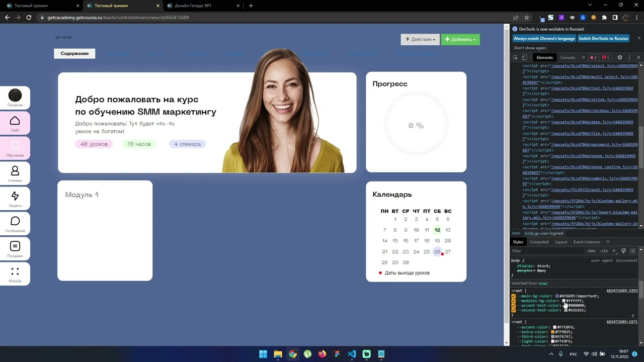The width and height of the screenshot is (644, 362).
Task: Select the body.gc-user-logined breadcrumb
Action: (544, 233)
